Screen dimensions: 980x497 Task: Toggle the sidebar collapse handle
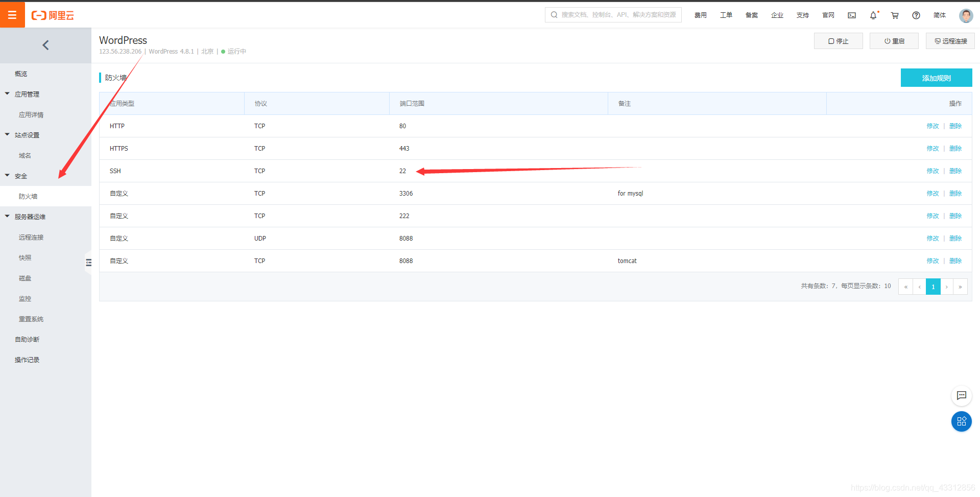(x=88, y=263)
